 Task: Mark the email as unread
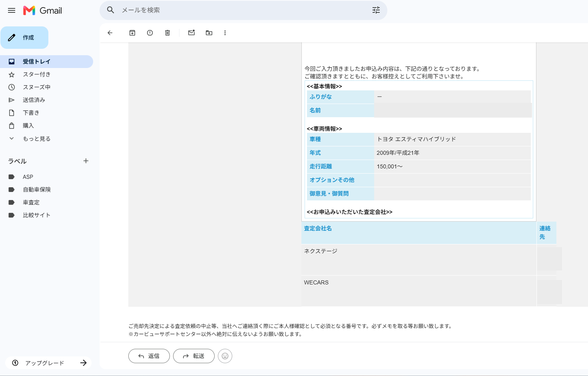191,33
